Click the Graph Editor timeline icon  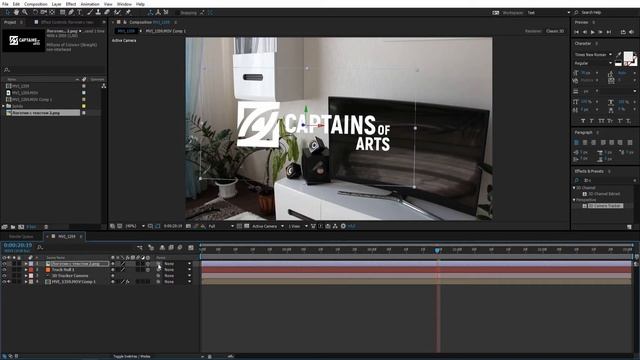(x=191, y=247)
